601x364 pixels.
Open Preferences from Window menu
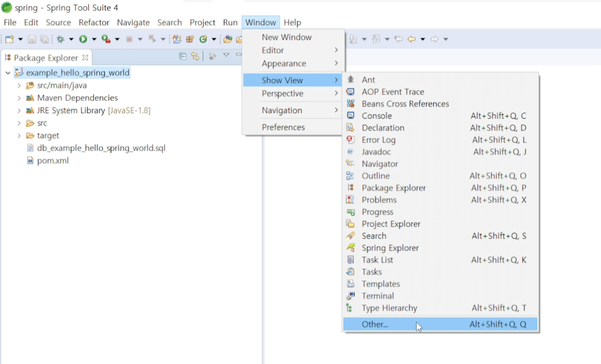coord(293,127)
